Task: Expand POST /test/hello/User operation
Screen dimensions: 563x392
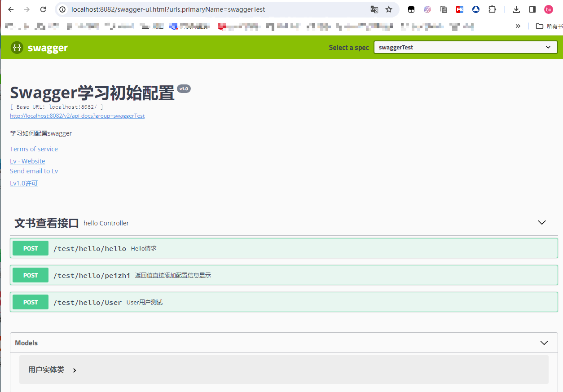Action: 284,302
